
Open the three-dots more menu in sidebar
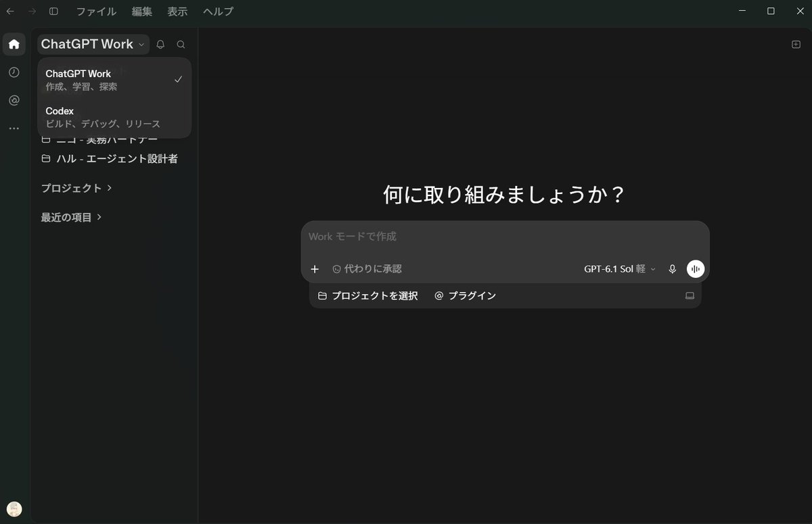tap(14, 128)
